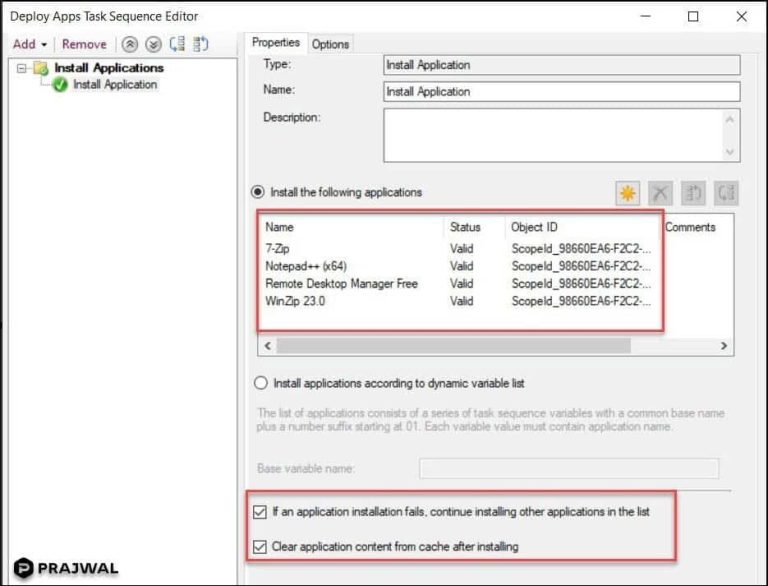Close the Task Sequence Editor window
This screenshot has width=768, height=586.
coord(741,17)
